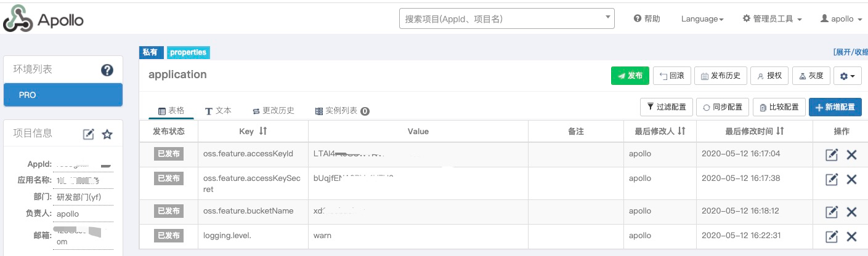The height and width of the screenshot is (256, 868).
Task: Sort the table by Key column
Action: pyautogui.click(x=263, y=131)
